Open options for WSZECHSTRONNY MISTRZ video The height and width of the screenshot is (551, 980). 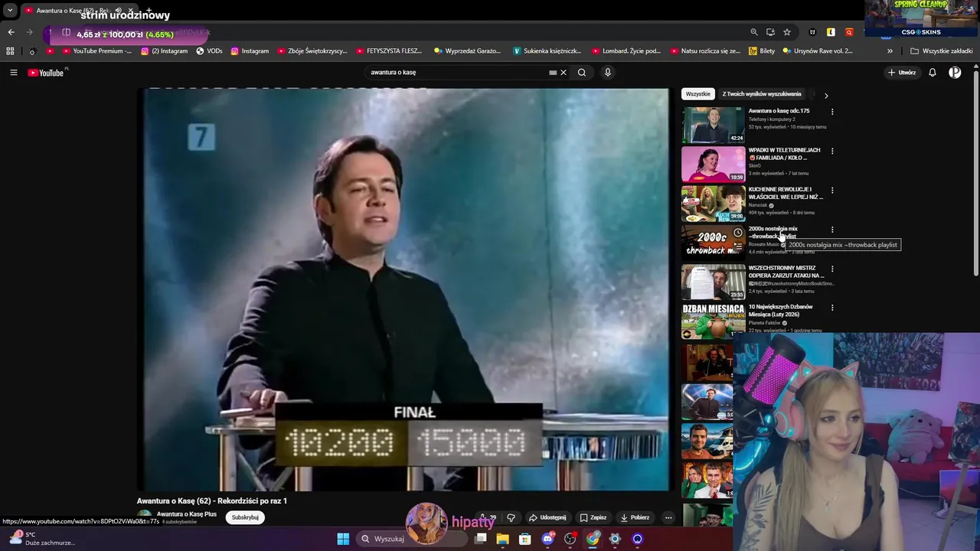[832, 269]
